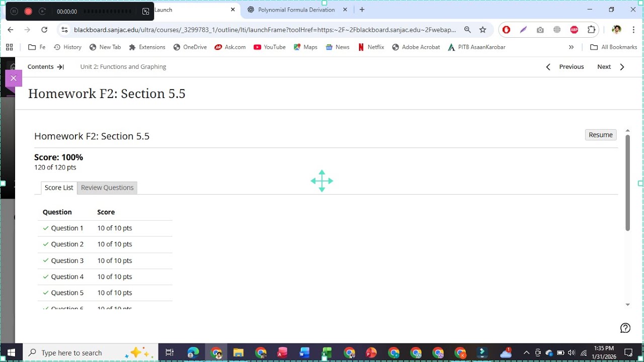Open the Adblock Plus extension icon

tap(574, 30)
